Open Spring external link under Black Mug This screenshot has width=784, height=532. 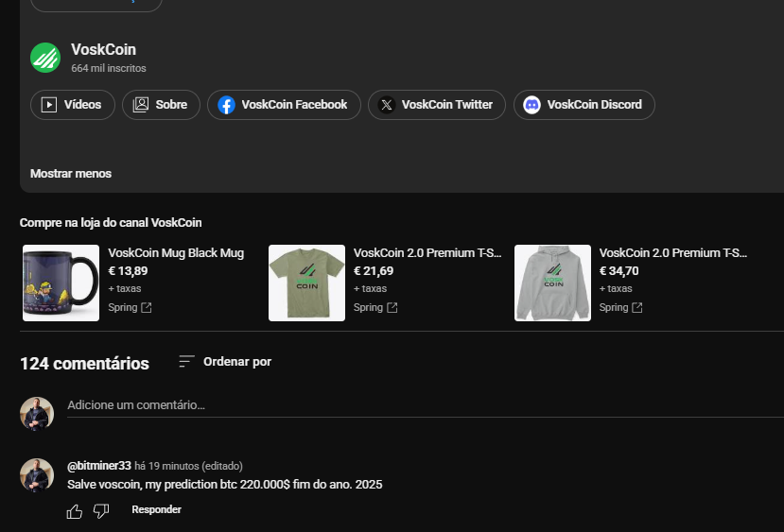130,307
